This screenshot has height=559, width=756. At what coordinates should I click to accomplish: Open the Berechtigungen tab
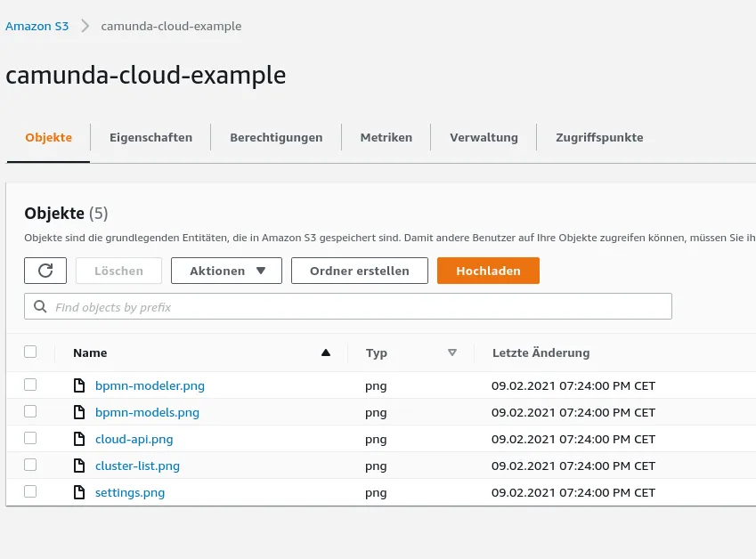[276, 137]
